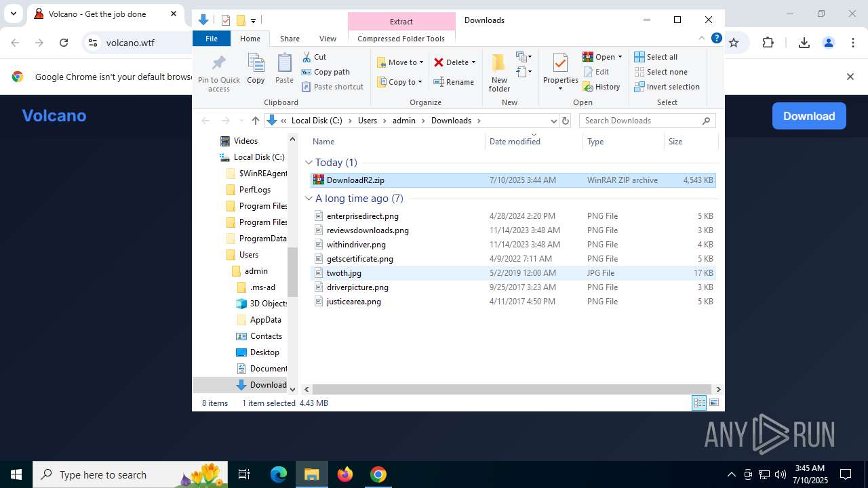Cut the selected file
Image resolution: width=868 pixels, height=488 pixels.
click(x=314, y=57)
